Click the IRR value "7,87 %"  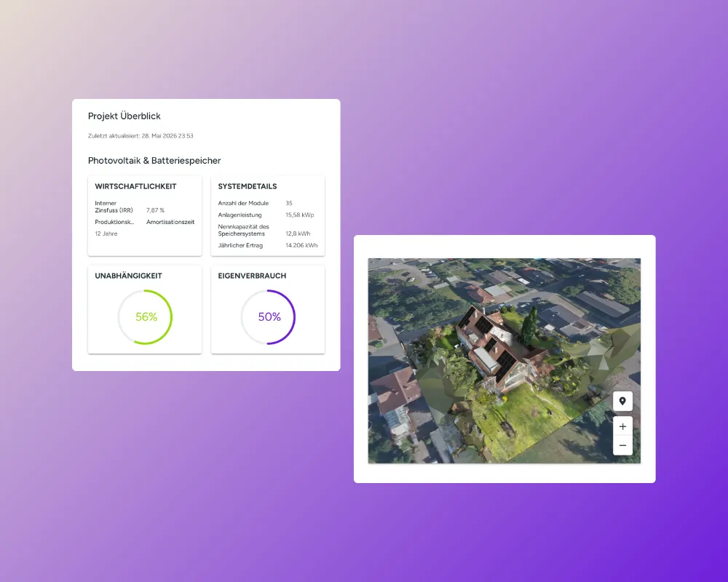point(156,210)
